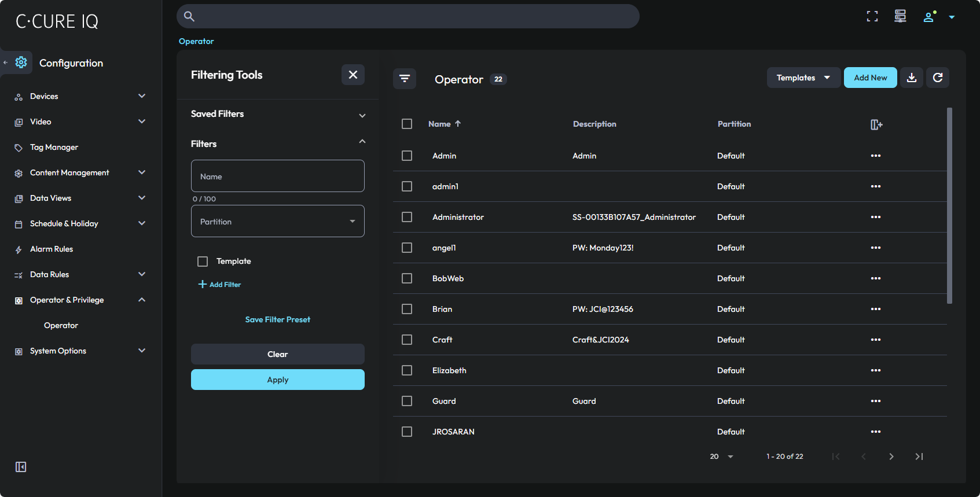The height and width of the screenshot is (497, 980).
Task: Open the column chooser icon
Action: coord(876,124)
